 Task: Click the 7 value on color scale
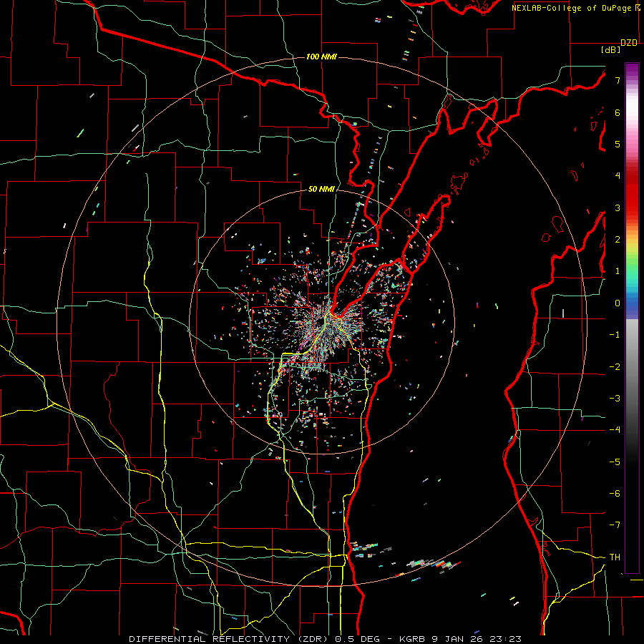pyautogui.click(x=618, y=80)
